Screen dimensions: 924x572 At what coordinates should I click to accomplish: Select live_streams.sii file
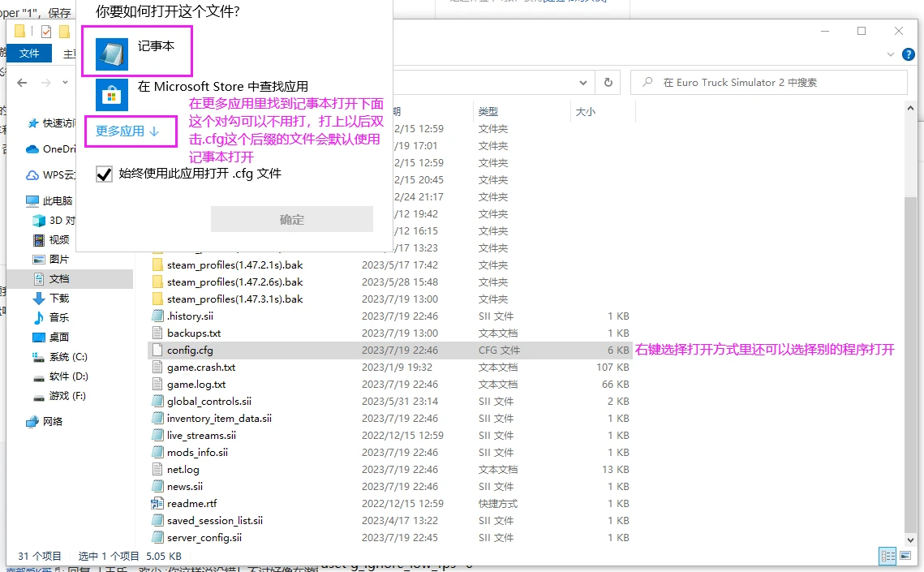[201, 436]
